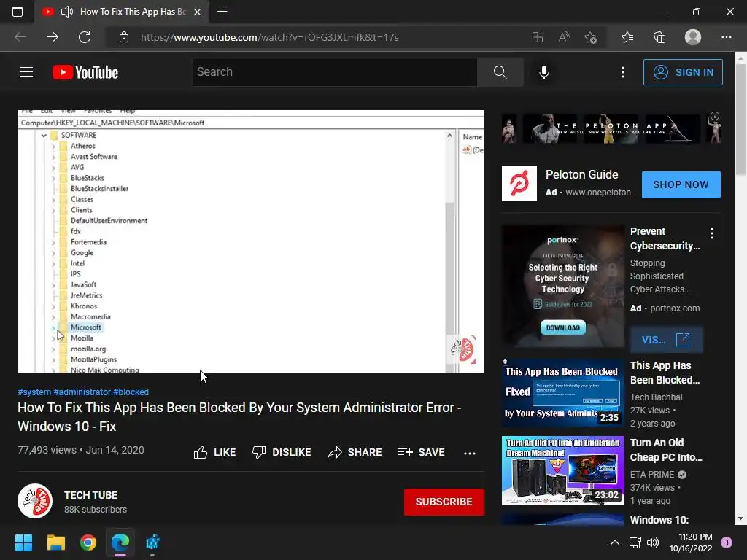This screenshot has width=747, height=560.
Task: Open Portnox ad thumbnail
Action: pyautogui.click(x=562, y=286)
